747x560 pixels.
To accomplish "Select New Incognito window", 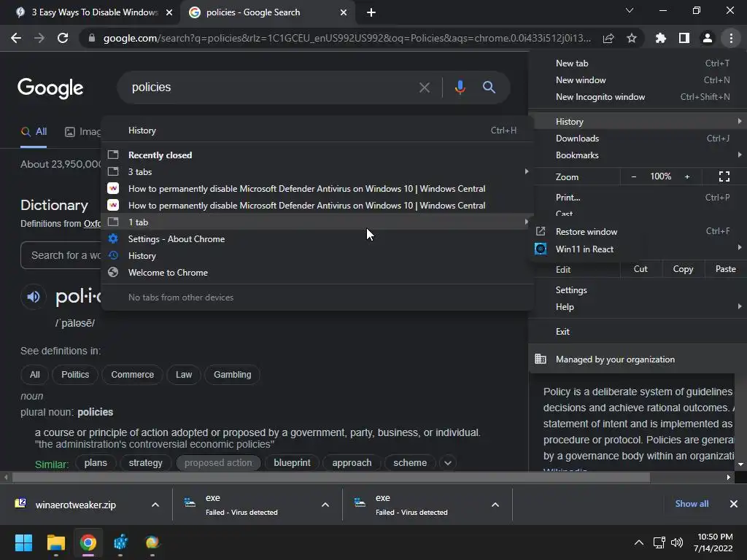I will tap(638, 97).
